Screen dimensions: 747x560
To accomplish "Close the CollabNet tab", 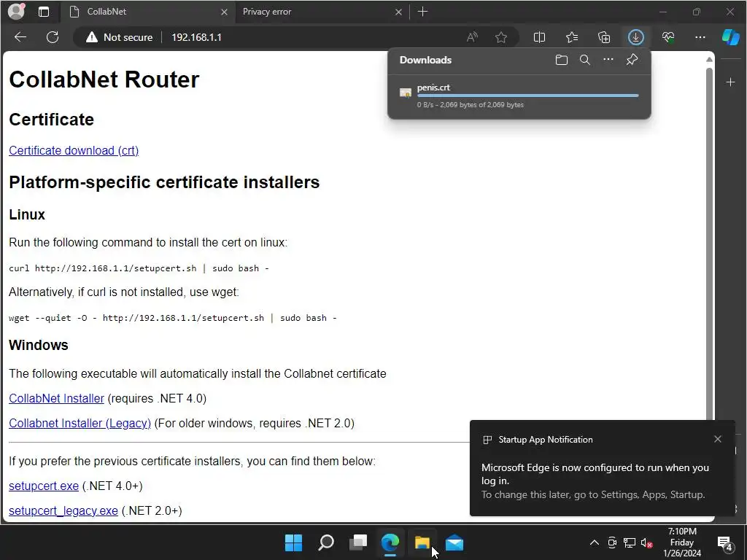I will 224,12.
